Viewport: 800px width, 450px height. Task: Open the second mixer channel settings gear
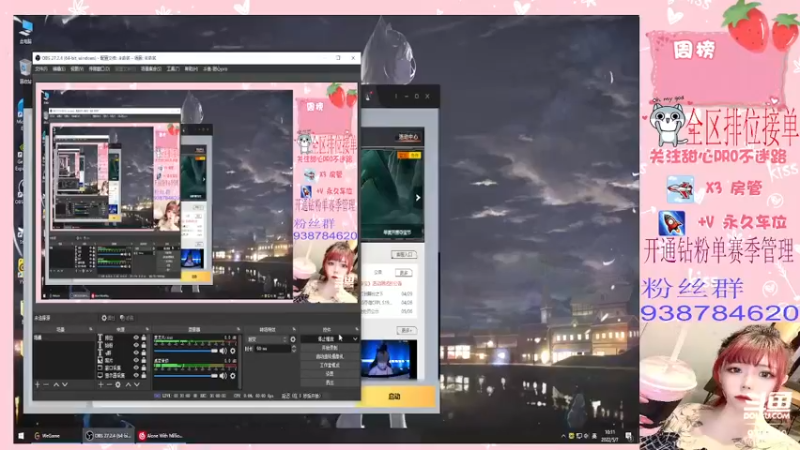tap(233, 376)
